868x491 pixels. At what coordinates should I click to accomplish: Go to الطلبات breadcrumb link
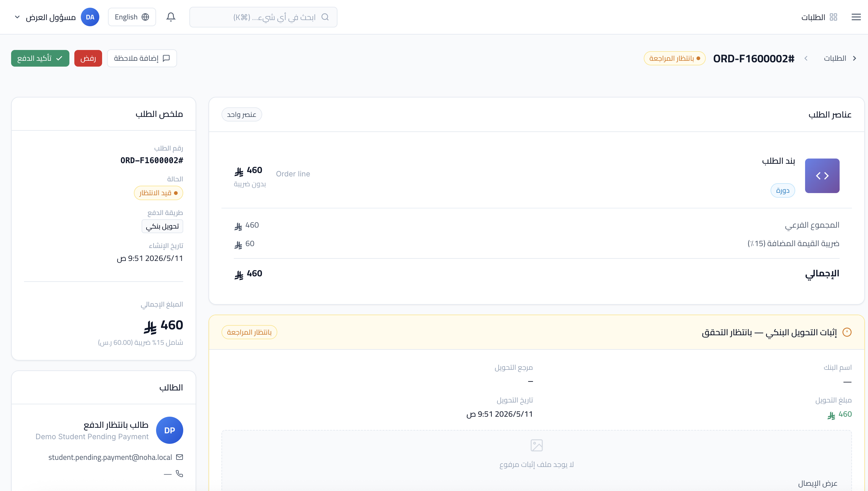click(835, 58)
